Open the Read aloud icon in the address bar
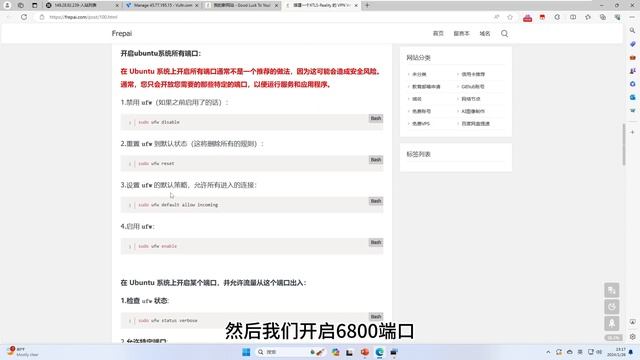This screenshot has height=360, width=640. [496, 17]
